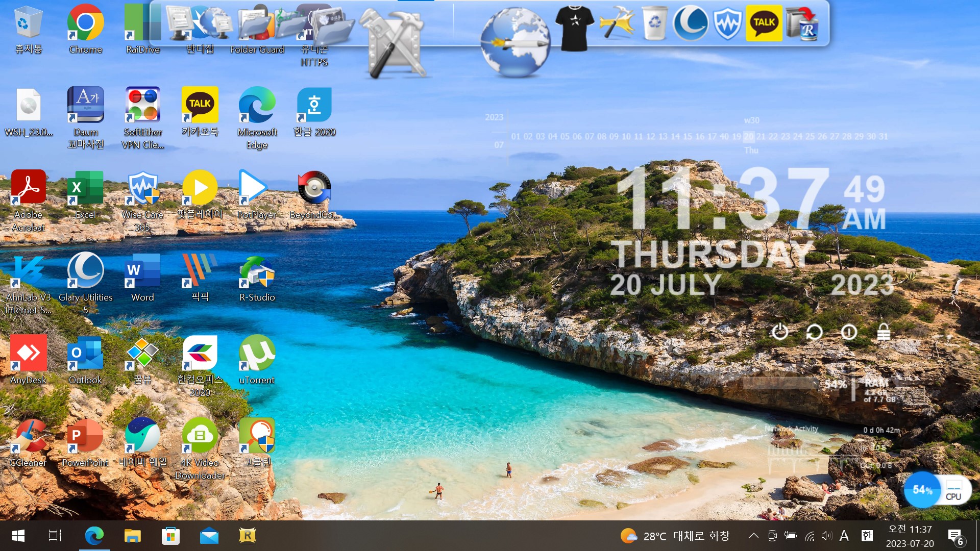Open 한컴오피스 2020 shortcut
The image size is (980, 551).
pyautogui.click(x=200, y=365)
